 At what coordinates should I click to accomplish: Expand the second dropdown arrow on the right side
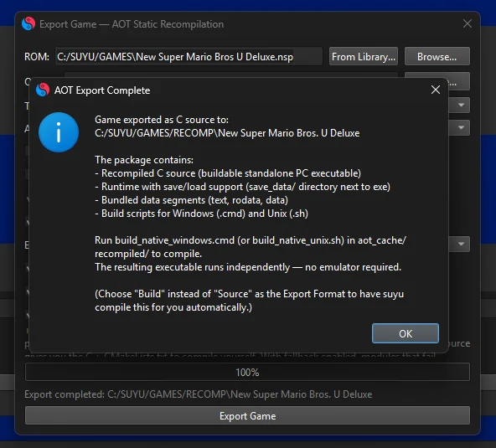pyautogui.click(x=461, y=128)
